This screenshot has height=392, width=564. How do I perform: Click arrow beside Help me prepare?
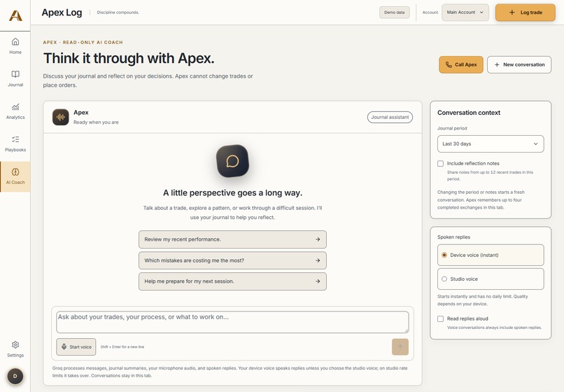318,281
